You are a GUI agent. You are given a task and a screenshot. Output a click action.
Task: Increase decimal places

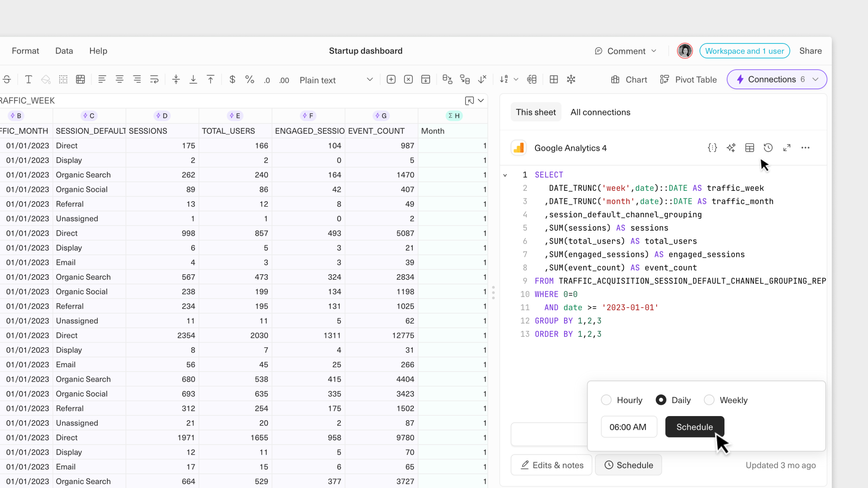point(284,80)
